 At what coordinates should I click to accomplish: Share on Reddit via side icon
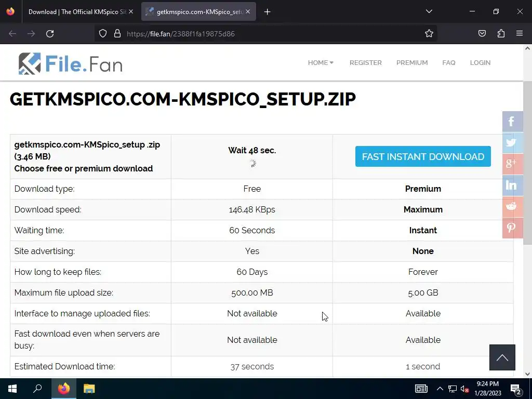coord(512,206)
